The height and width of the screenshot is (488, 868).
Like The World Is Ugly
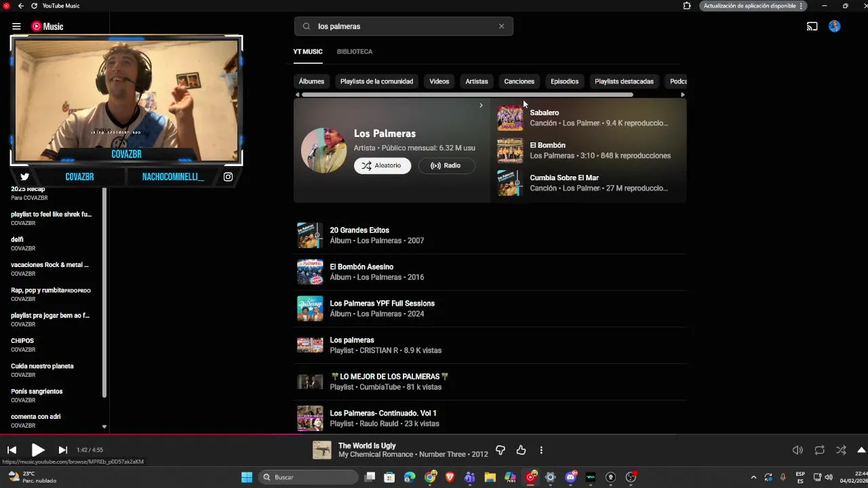[521, 450]
